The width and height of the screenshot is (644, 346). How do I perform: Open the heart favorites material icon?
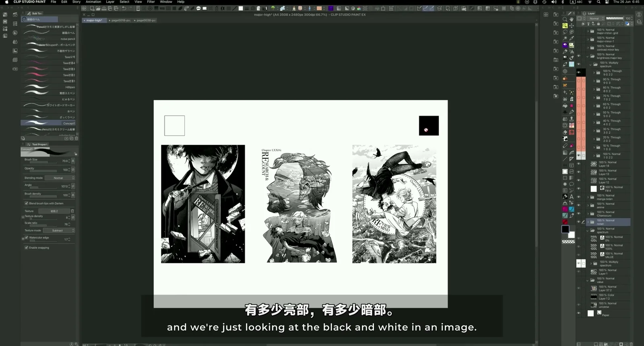(x=555, y=96)
